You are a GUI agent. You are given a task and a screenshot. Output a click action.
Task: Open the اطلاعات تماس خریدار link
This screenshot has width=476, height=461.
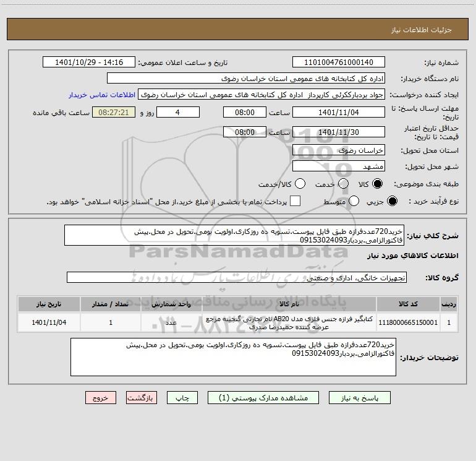click(102, 95)
